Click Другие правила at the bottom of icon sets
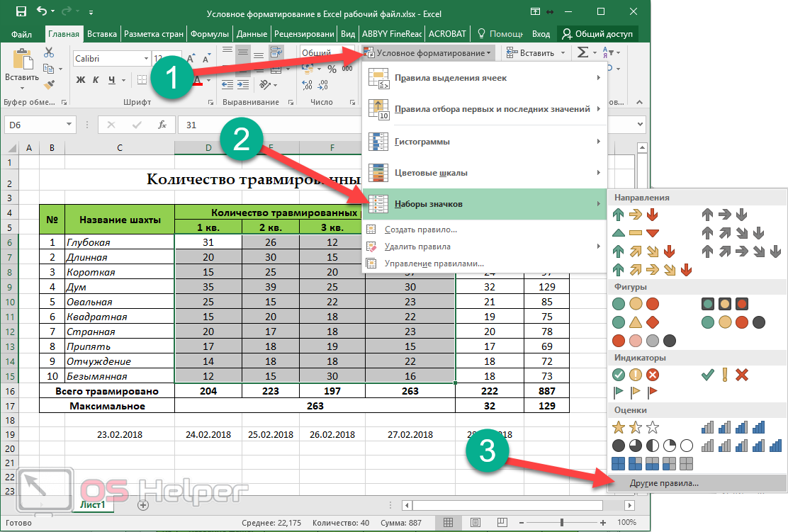 click(x=664, y=483)
